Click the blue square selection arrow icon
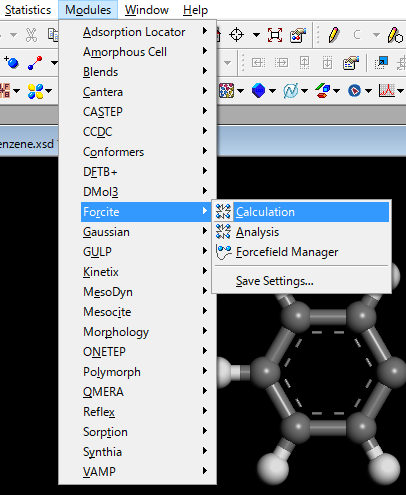The width and height of the screenshot is (406, 495). pyautogui.click(x=381, y=63)
